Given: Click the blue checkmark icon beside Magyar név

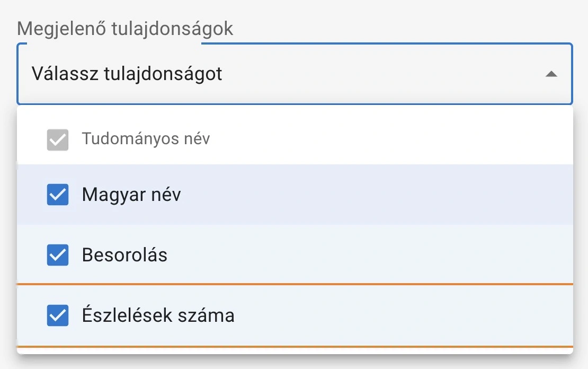Looking at the screenshot, I should (x=58, y=195).
